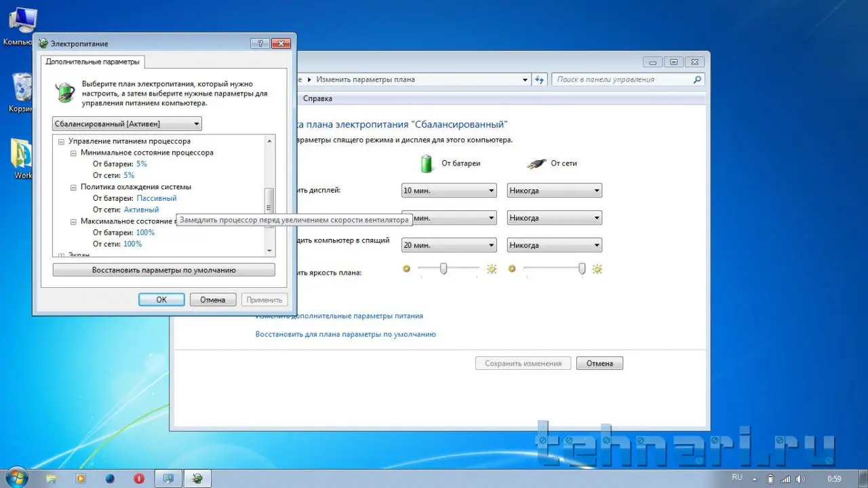Open the Сбалансированный [Активен] plan dropdown
Viewport: 868px width, 488px height.
coord(127,124)
